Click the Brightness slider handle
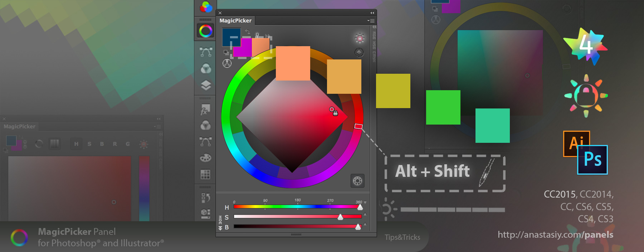The height and width of the screenshot is (252, 644). coord(358,227)
